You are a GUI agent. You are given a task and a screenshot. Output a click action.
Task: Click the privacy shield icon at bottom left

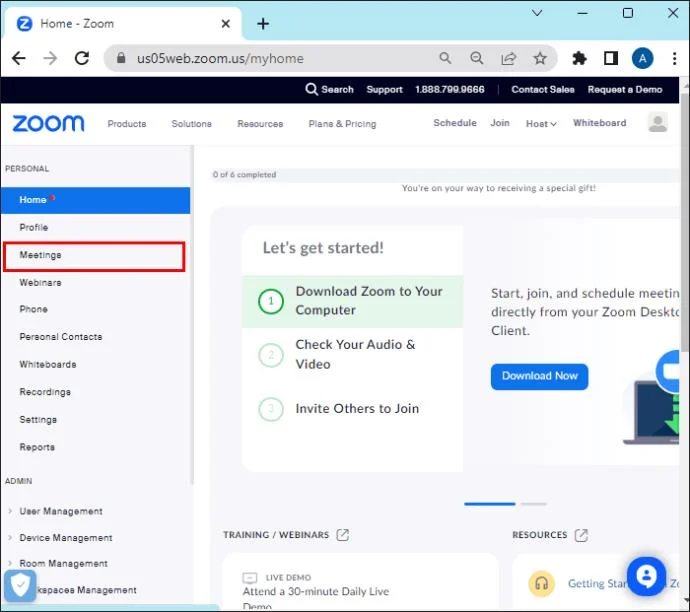tap(20, 586)
